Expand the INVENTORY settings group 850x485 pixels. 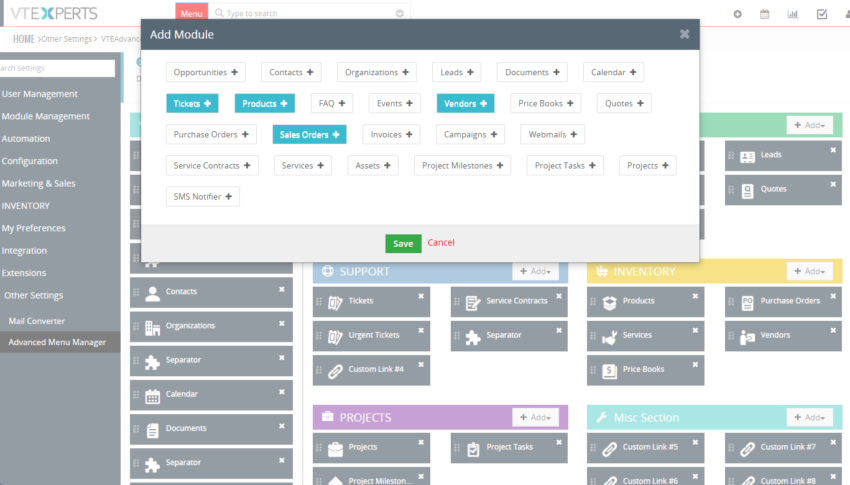tap(25, 206)
